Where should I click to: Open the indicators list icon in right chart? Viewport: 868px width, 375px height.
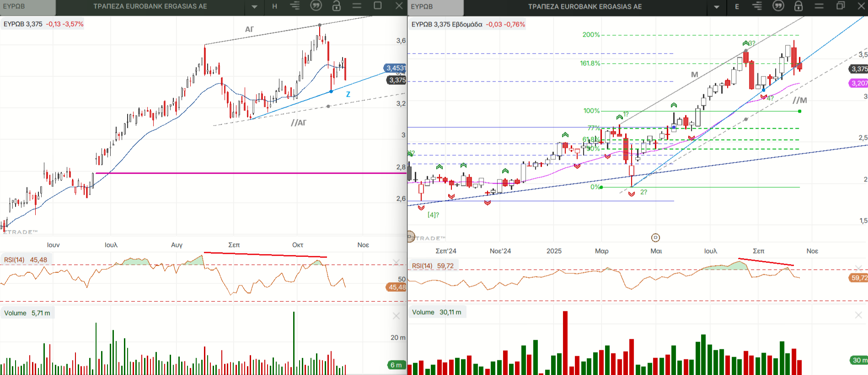757,6
